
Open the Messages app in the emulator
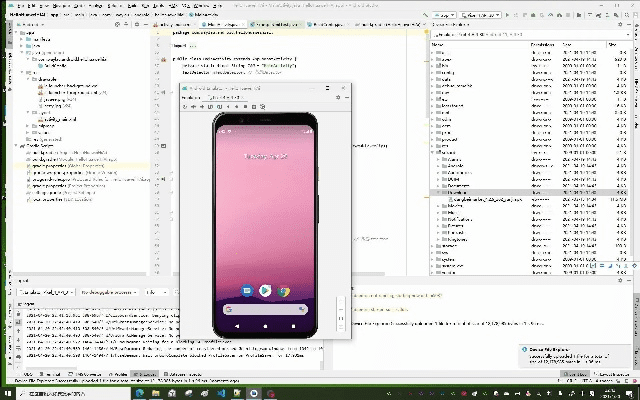(246, 291)
